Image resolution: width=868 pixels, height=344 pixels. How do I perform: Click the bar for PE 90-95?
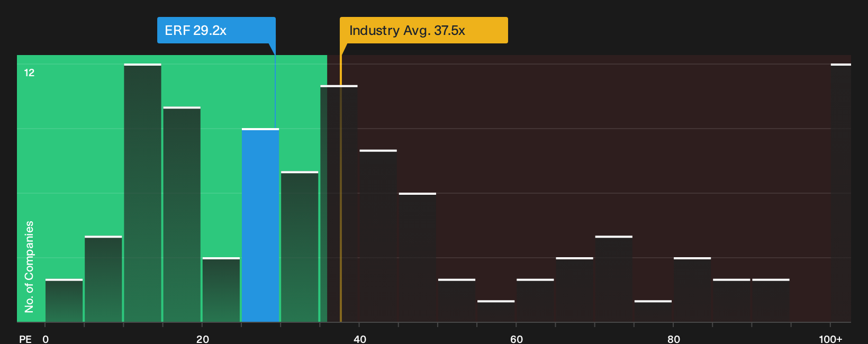[x=771, y=300]
